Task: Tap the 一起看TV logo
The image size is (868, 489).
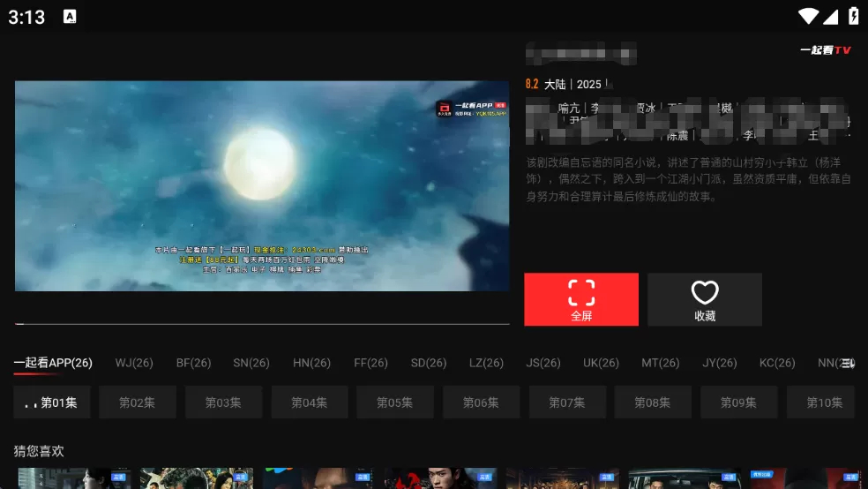Action: pyautogui.click(x=825, y=50)
